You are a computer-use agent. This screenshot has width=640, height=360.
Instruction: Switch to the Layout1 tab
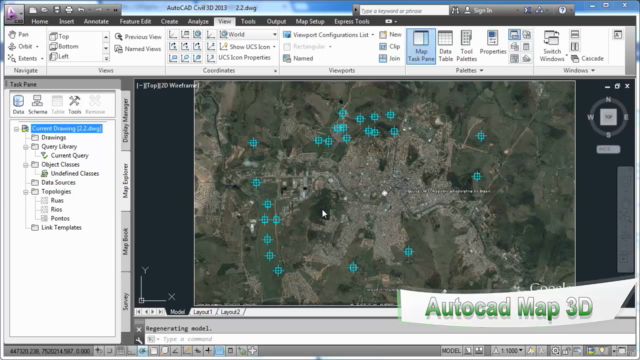click(203, 312)
